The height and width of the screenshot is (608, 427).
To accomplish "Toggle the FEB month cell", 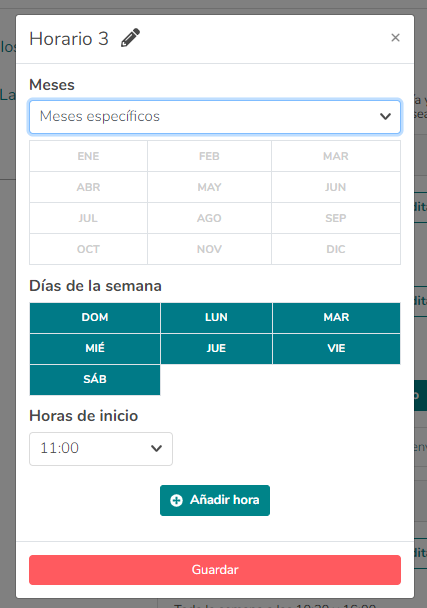I will [209, 156].
